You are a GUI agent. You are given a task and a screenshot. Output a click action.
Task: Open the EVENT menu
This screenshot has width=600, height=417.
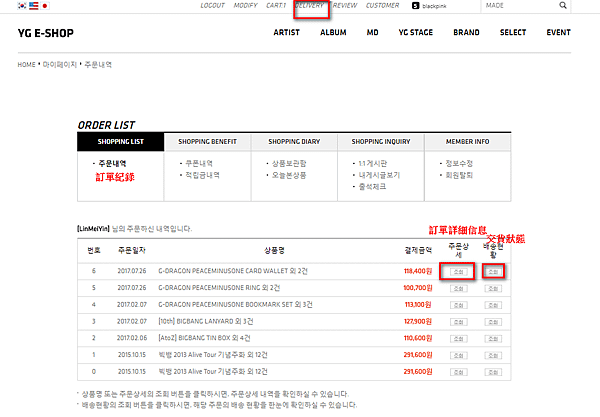558,33
